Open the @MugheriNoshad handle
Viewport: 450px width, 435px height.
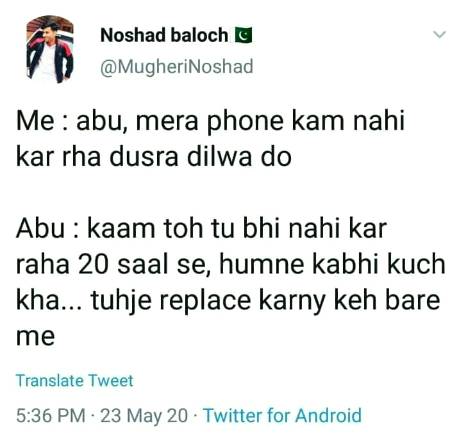177,67
